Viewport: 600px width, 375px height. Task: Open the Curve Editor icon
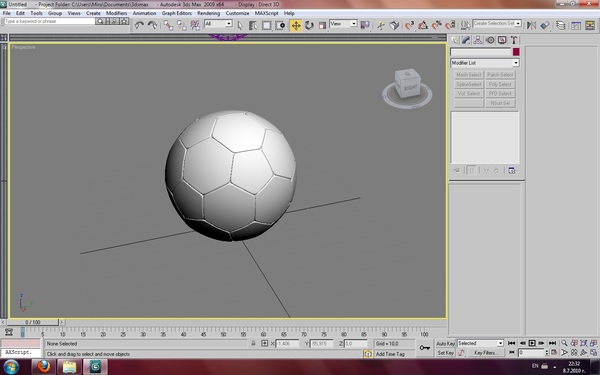[576, 25]
